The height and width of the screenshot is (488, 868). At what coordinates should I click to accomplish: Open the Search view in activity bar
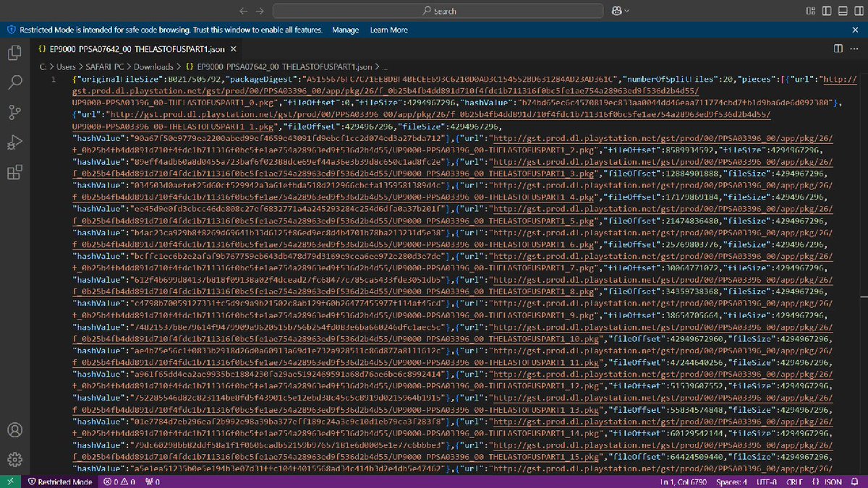tap(14, 82)
